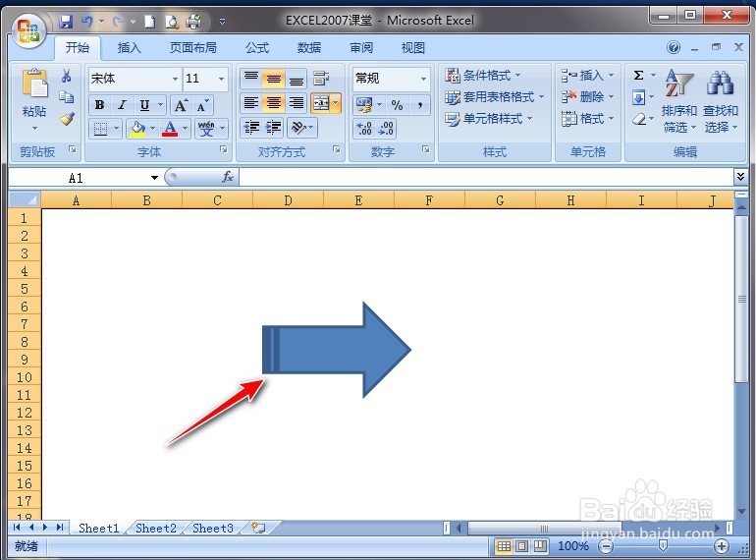Viewport: 756px width, 560px height.
Task: Click 删除 cells button
Action: (x=588, y=97)
